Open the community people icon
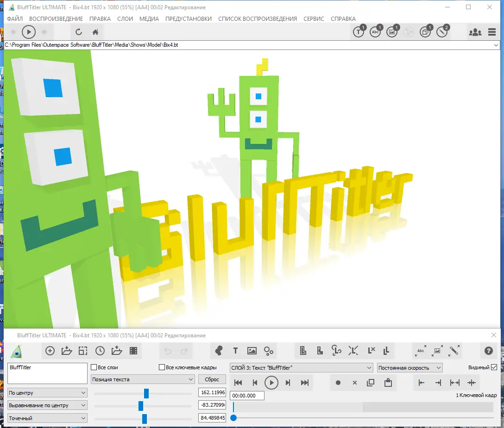504x428 pixels. pos(475,32)
